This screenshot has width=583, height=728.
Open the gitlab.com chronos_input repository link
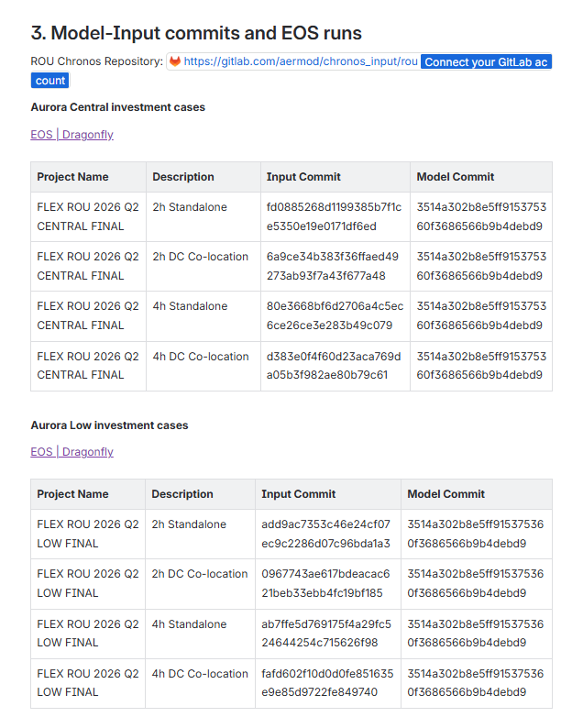pyautogui.click(x=301, y=61)
